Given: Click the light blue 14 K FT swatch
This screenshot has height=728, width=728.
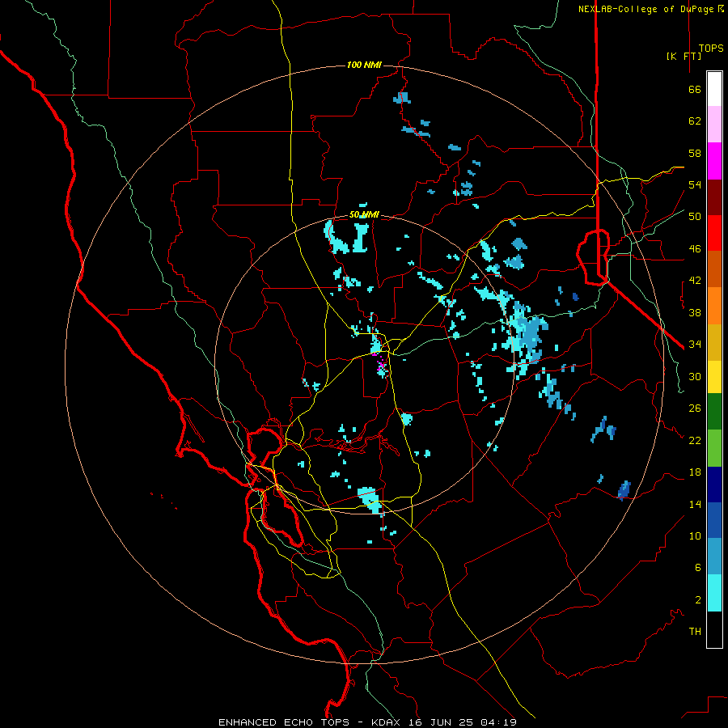Looking at the screenshot, I should 714,557.
